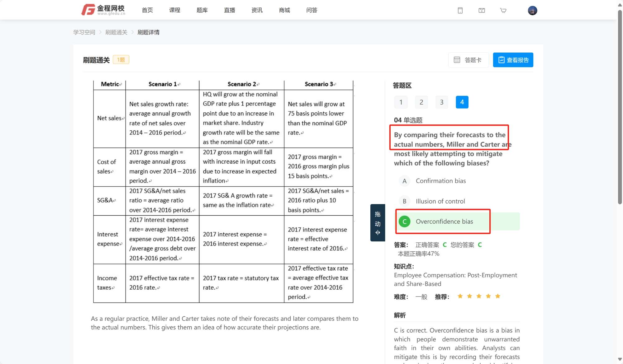Viewport: 623px width, 364px height.
Task: Select option A Confirmation bias
Action: 440,181
